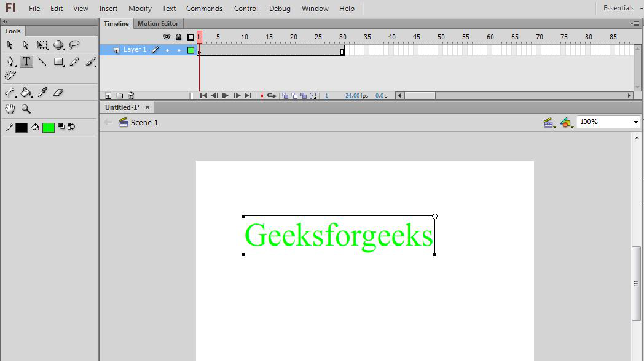The image size is (644, 361).
Task: Select the Eyedropper tool
Action: click(x=42, y=92)
